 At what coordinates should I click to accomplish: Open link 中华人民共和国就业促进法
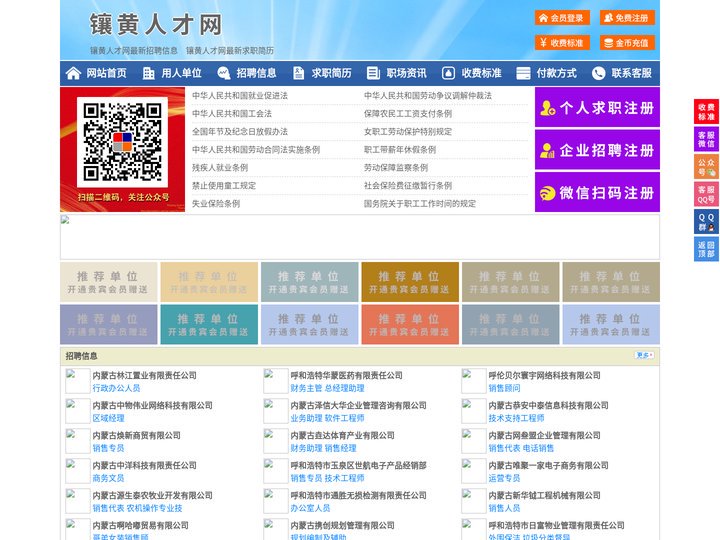pos(240,96)
